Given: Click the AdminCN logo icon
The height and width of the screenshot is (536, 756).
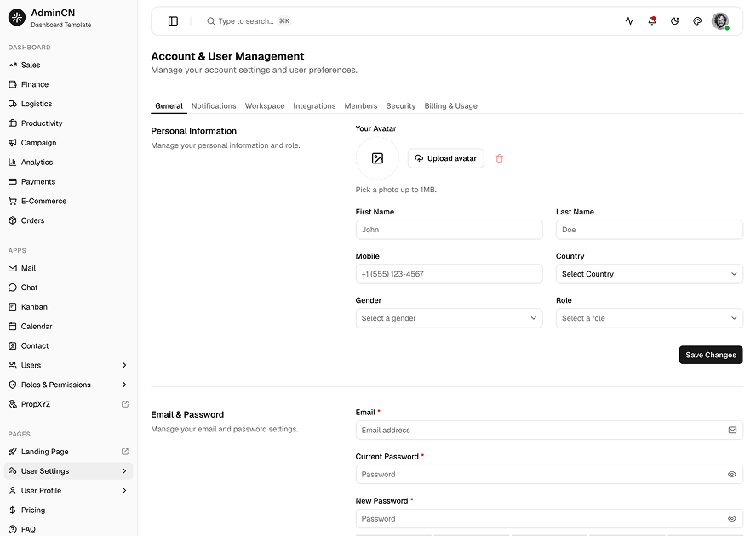Looking at the screenshot, I should [x=17, y=18].
